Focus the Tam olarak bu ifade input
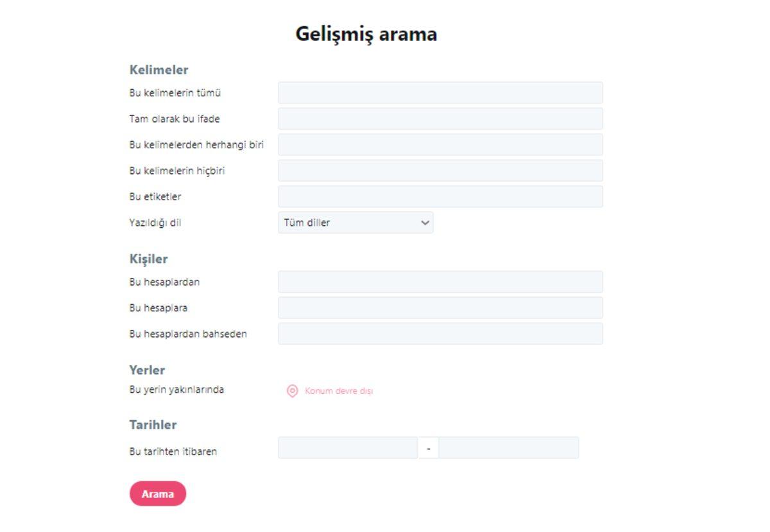Screen dimensions: 770x532 click(x=439, y=119)
